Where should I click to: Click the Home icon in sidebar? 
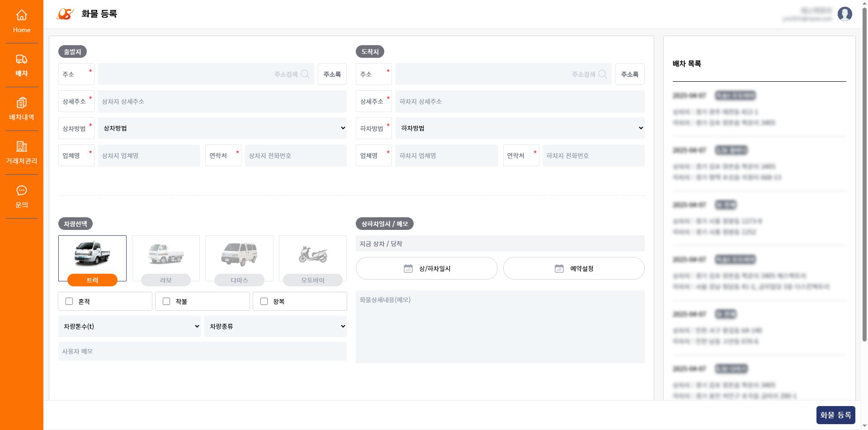click(21, 15)
